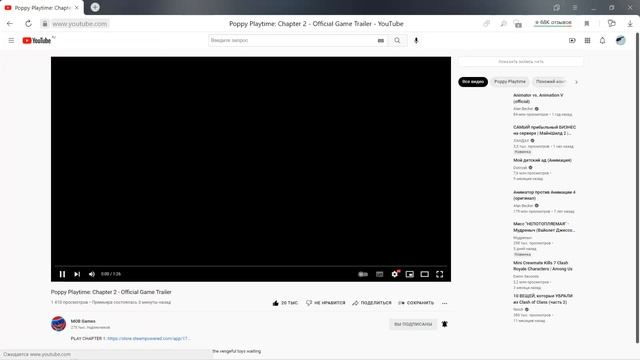Open the site reviews (68K отзывов) link
This screenshot has width=640, height=360.
[x=553, y=23]
